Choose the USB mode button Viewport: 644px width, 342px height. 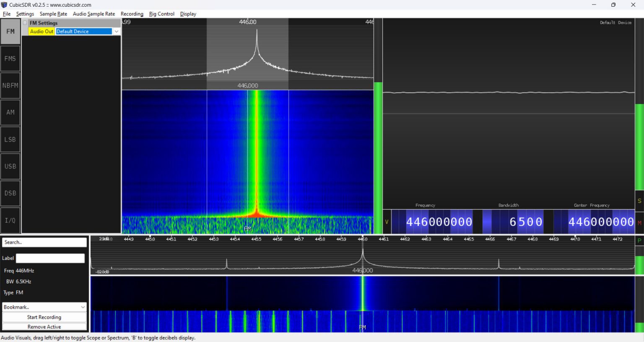coord(10,166)
